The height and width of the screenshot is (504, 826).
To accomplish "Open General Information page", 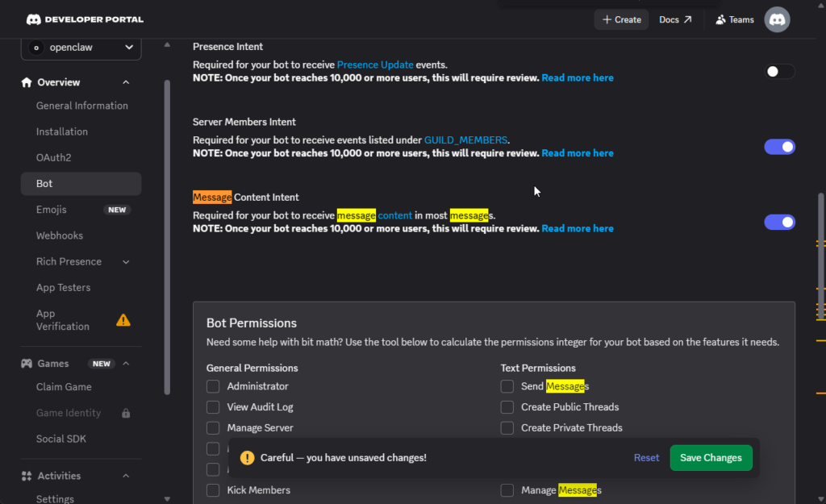I will pos(81,106).
